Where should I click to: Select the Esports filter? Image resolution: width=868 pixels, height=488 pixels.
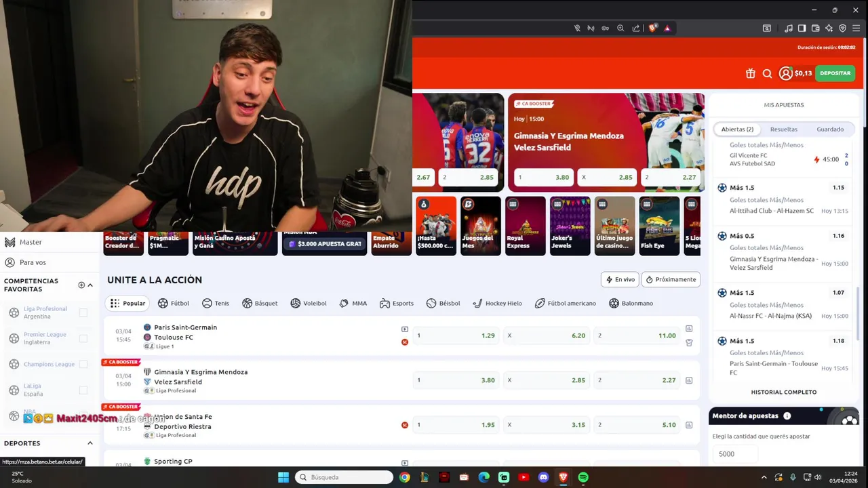click(397, 303)
